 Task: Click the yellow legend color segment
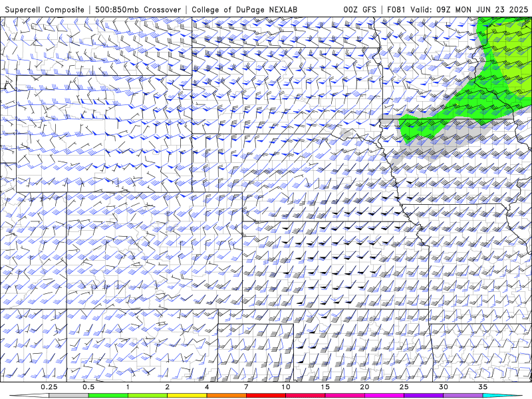[187, 396]
